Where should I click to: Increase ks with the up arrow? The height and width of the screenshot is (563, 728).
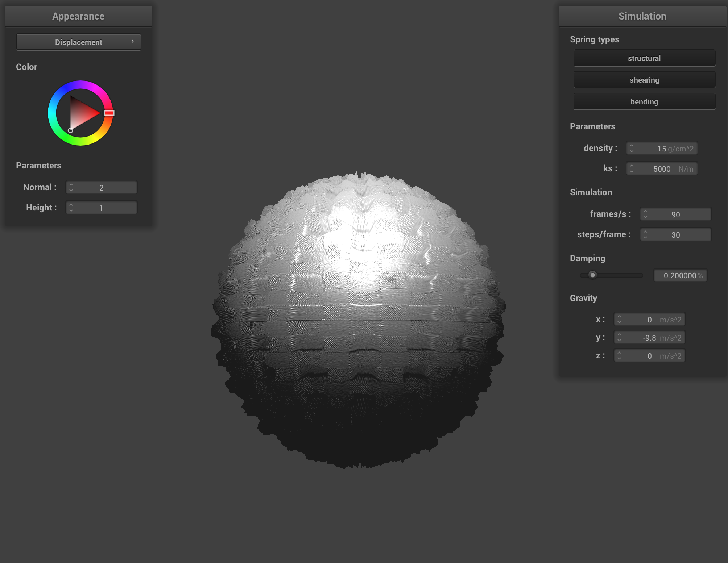(x=632, y=166)
